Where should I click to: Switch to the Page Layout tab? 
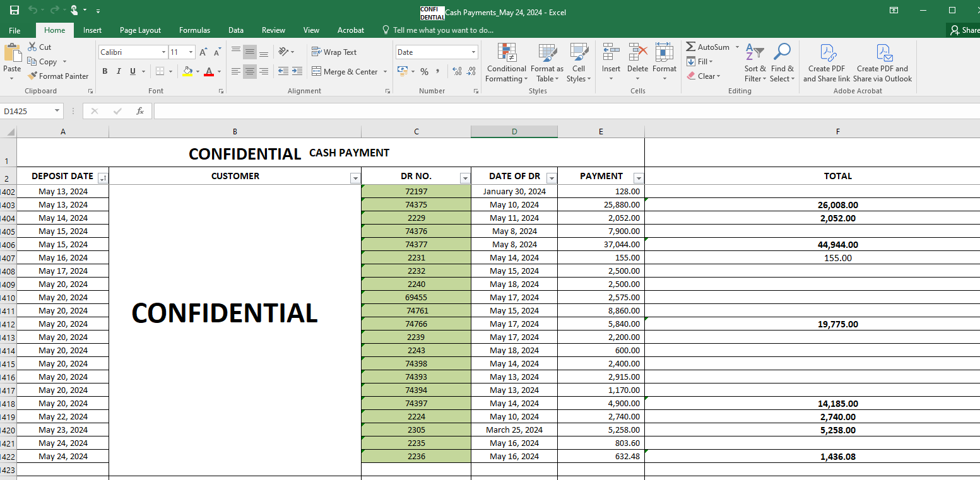(140, 30)
